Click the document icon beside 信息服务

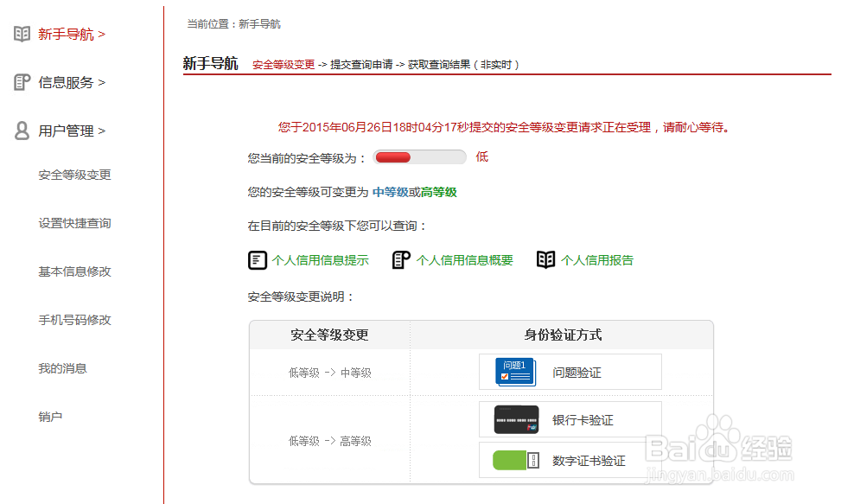(22, 82)
